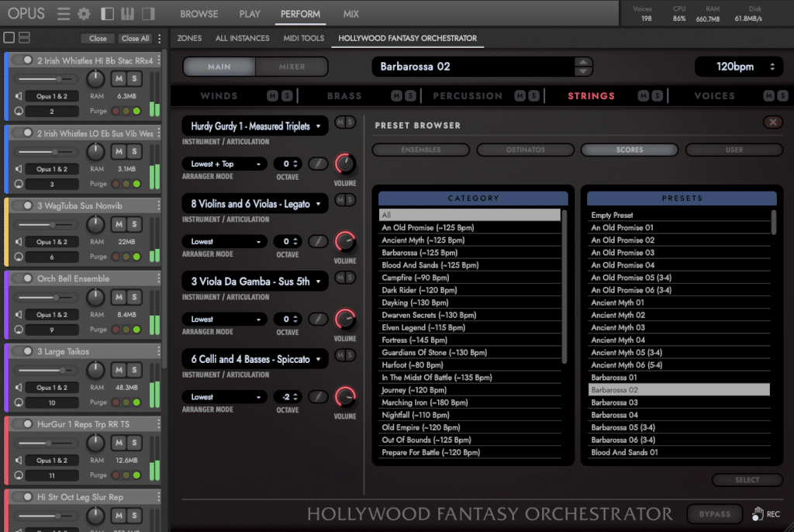This screenshot has height=532, width=794.
Task: Select Barbarossa 03 preset
Action: (x=678, y=402)
